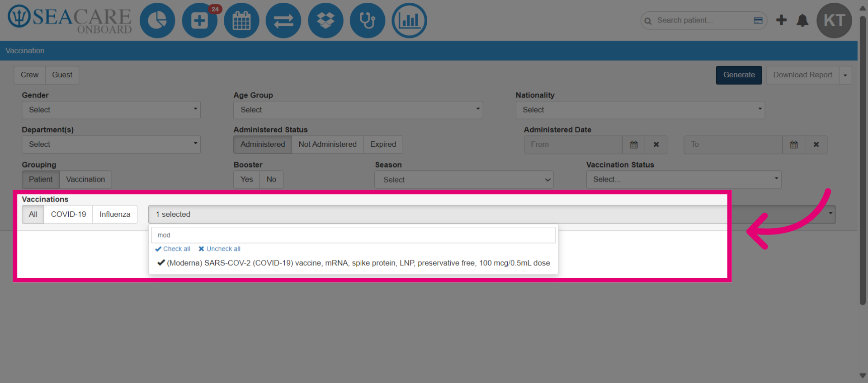Open the Nationality dropdown
The height and width of the screenshot is (383, 868).
(x=640, y=110)
